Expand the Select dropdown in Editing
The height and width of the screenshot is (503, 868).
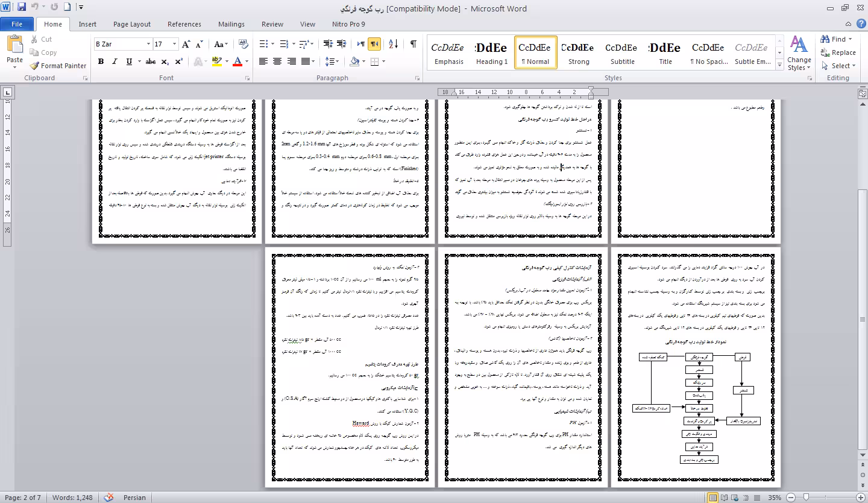pyautogui.click(x=839, y=66)
